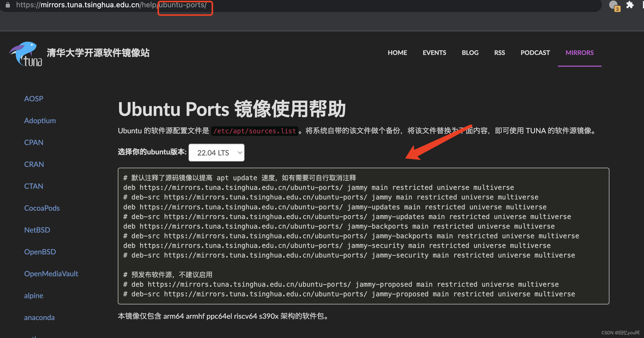Screen dimensions: 644x338
Task: Open the alpine sidebar link
Action: pyautogui.click(x=34, y=296)
